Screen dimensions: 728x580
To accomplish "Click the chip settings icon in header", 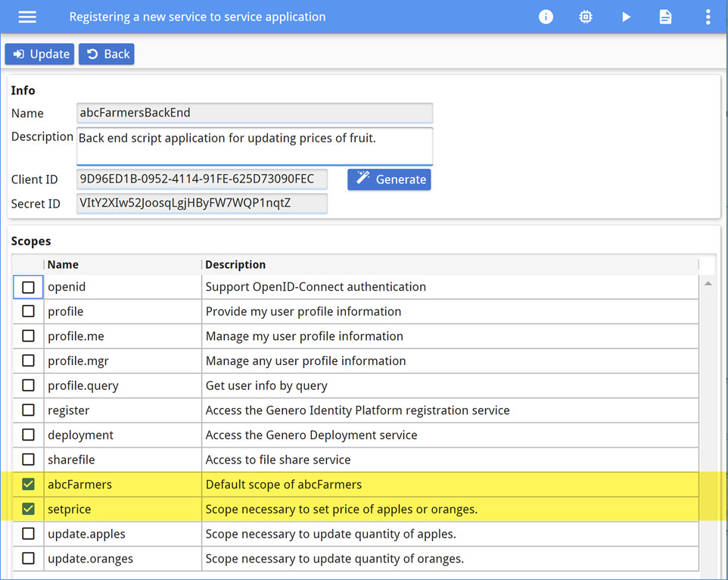I will pyautogui.click(x=586, y=17).
